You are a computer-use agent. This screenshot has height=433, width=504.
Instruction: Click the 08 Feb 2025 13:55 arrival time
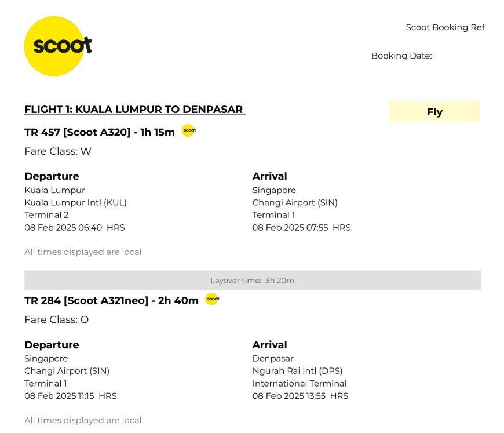pyautogui.click(x=300, y=396)
